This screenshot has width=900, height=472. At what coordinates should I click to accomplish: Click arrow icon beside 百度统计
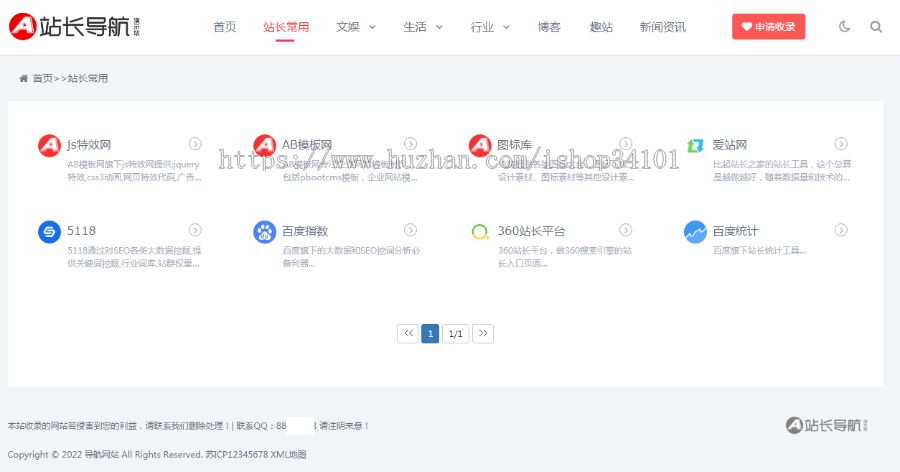coord(841,230)
